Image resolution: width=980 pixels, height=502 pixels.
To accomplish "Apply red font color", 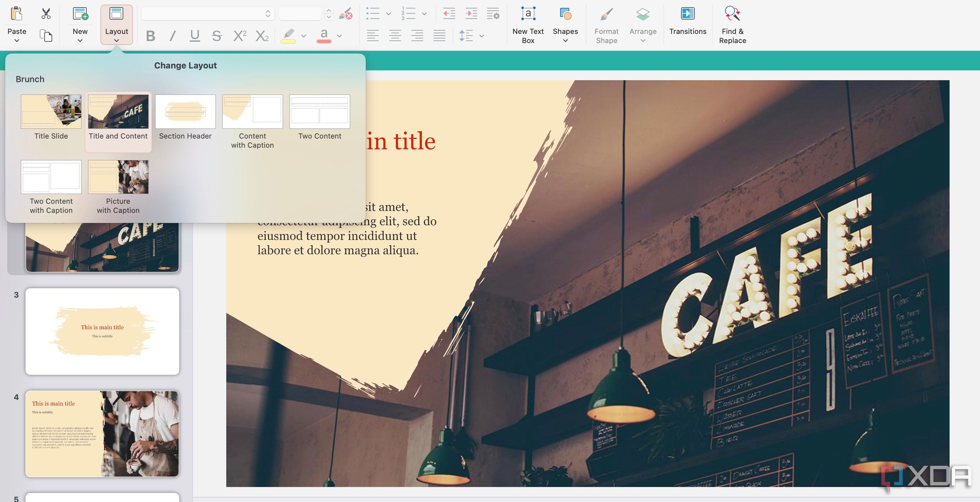I will coord(324,36).
